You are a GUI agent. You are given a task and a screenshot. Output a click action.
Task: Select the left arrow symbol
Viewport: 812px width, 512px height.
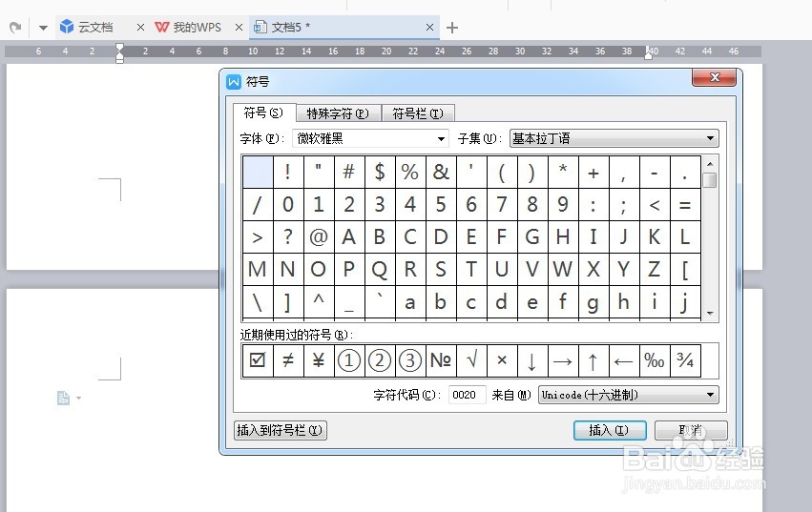(624, 360)
